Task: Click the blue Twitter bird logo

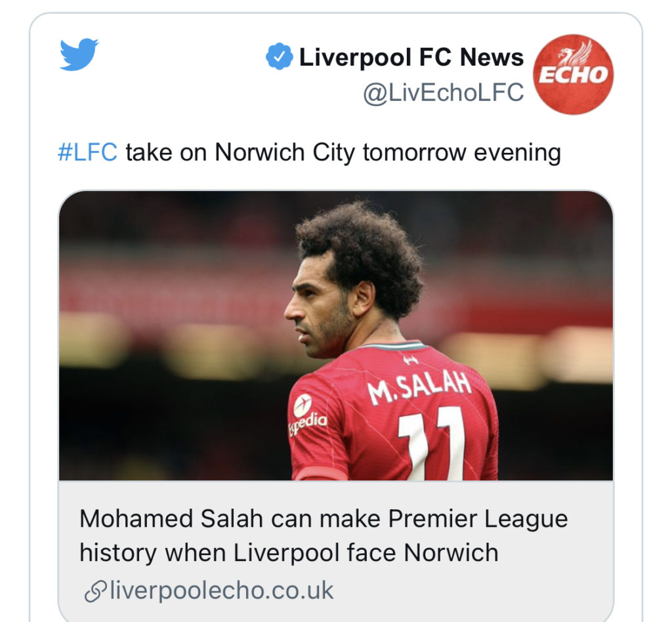Action: (x=79, y=54)
